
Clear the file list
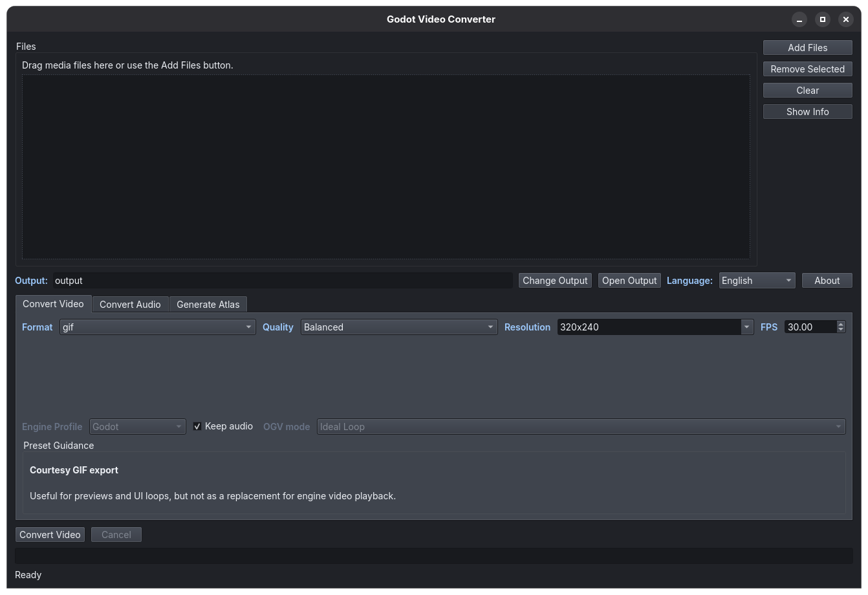point(807,91)
